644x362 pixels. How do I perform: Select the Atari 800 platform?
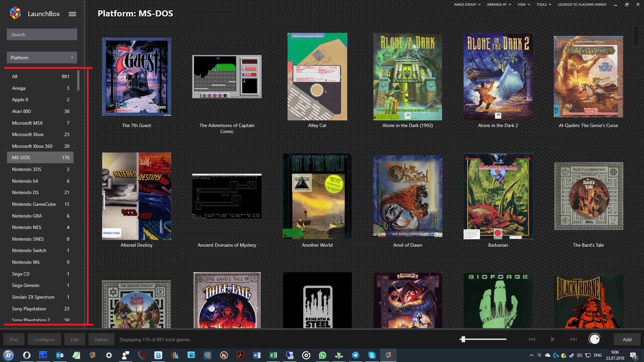(x=40, y=111)
